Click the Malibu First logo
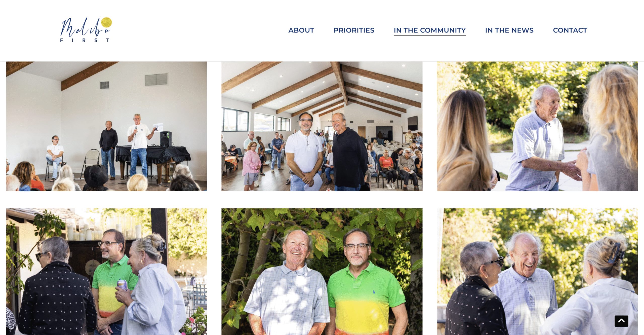 [x=86, y=30]
